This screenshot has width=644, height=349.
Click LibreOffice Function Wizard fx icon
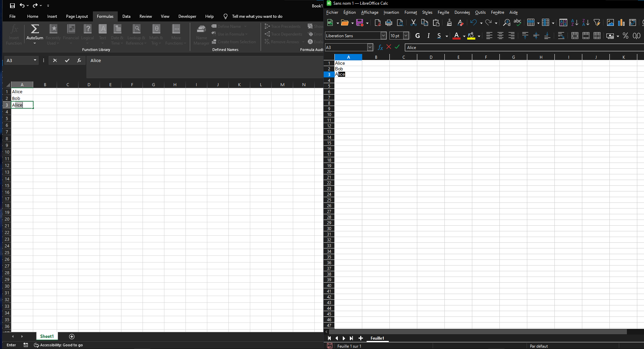coord(380,47)
